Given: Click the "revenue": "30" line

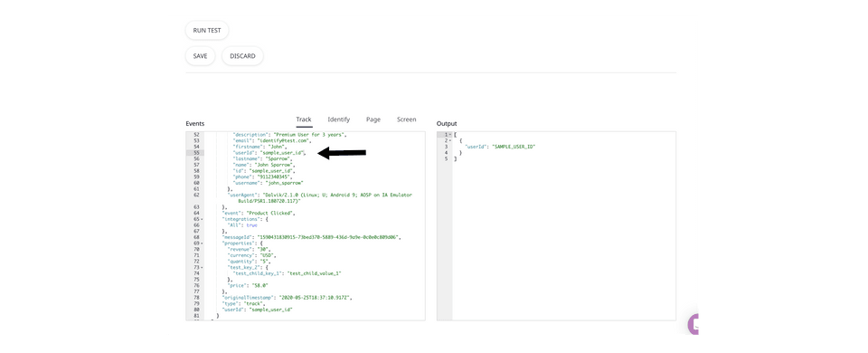Looking at the screenshot, I should (x=250, y=250).
